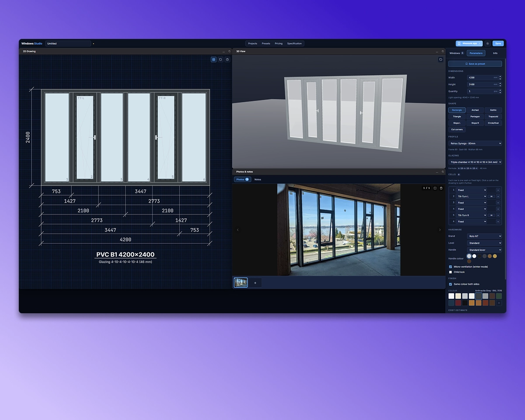Switch to the Windows tab

[x=456, y=53]
